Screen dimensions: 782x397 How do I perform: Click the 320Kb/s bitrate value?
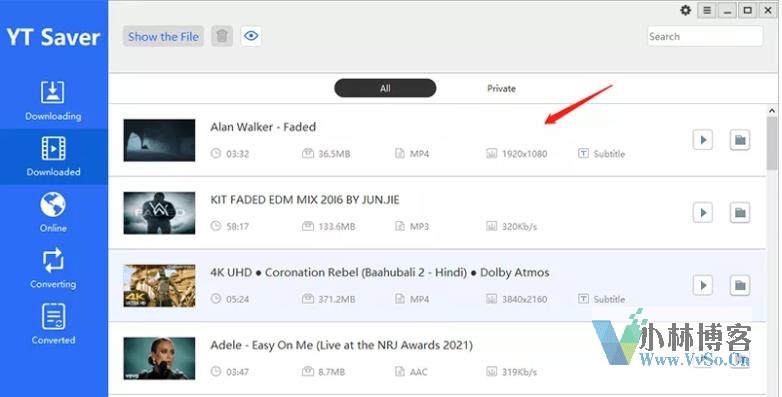(519, 226)
